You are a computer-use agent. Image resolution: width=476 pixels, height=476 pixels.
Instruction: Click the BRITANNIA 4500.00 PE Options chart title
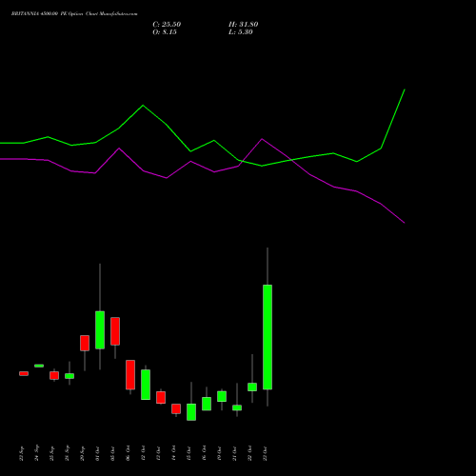coord(74,14)
